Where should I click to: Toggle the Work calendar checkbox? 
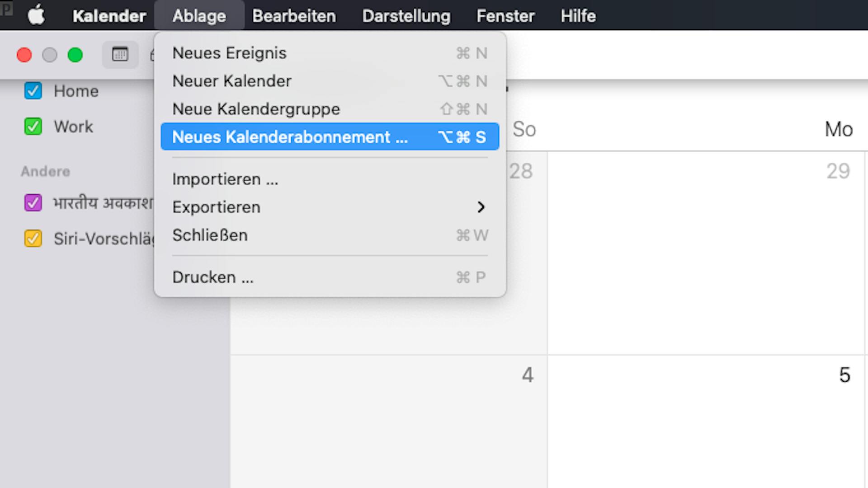(x=33, y=127)
